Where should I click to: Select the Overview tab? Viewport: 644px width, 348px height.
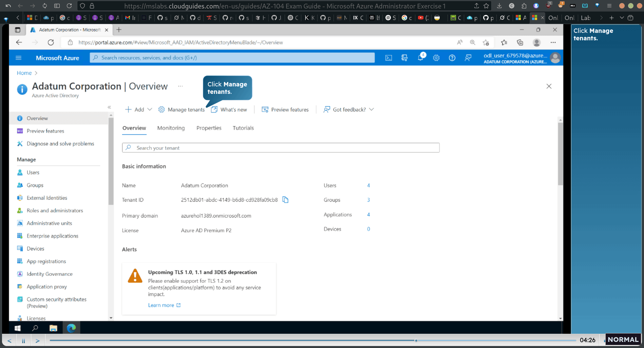134,128
